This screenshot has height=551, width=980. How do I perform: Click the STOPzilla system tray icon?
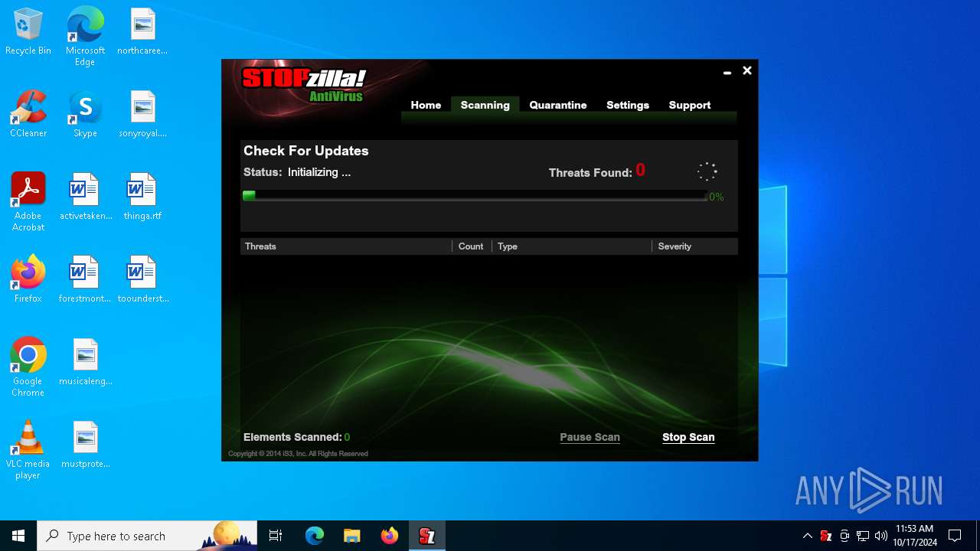[x=825, y=536]
